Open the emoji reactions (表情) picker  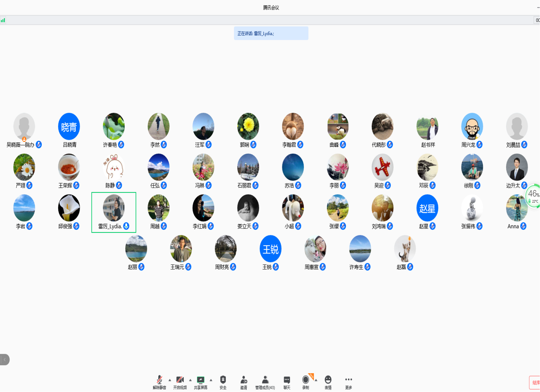click(328, 382)
